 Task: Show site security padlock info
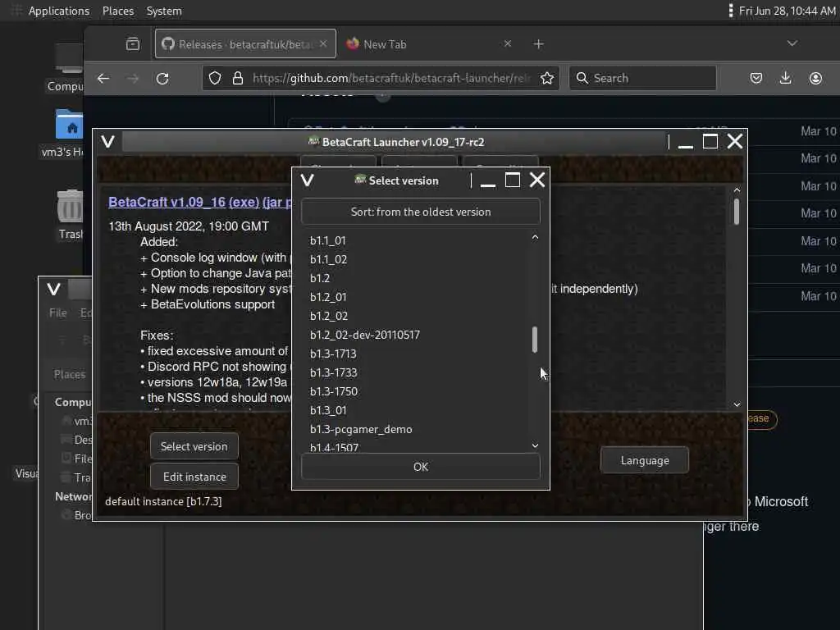(x=238, y=78)
